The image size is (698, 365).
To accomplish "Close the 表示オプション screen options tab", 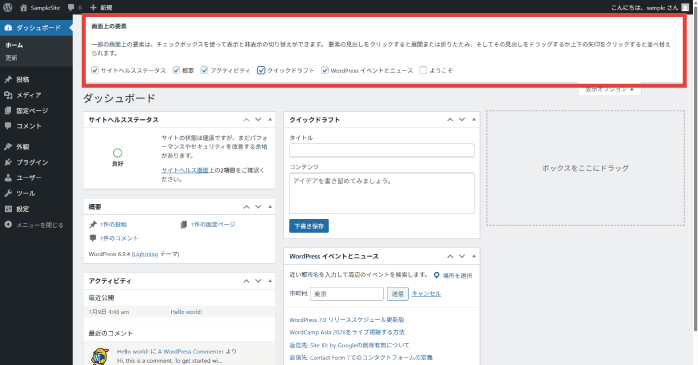I will pyautogui.click(x=609, y=90).
